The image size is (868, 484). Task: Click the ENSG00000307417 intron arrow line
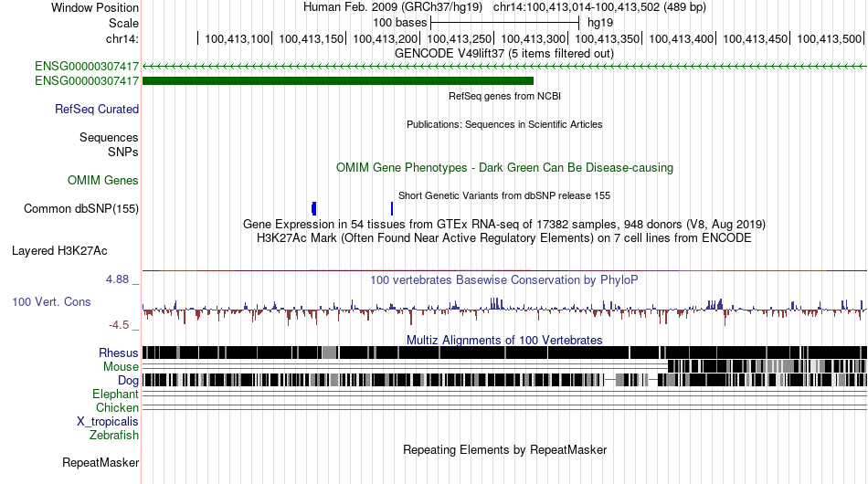pos(504,67)
